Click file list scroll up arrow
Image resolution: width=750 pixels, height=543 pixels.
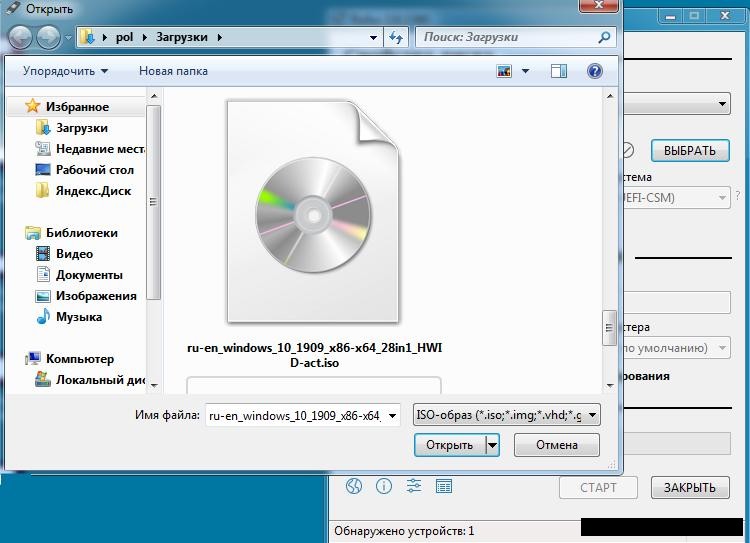(610, 96)
